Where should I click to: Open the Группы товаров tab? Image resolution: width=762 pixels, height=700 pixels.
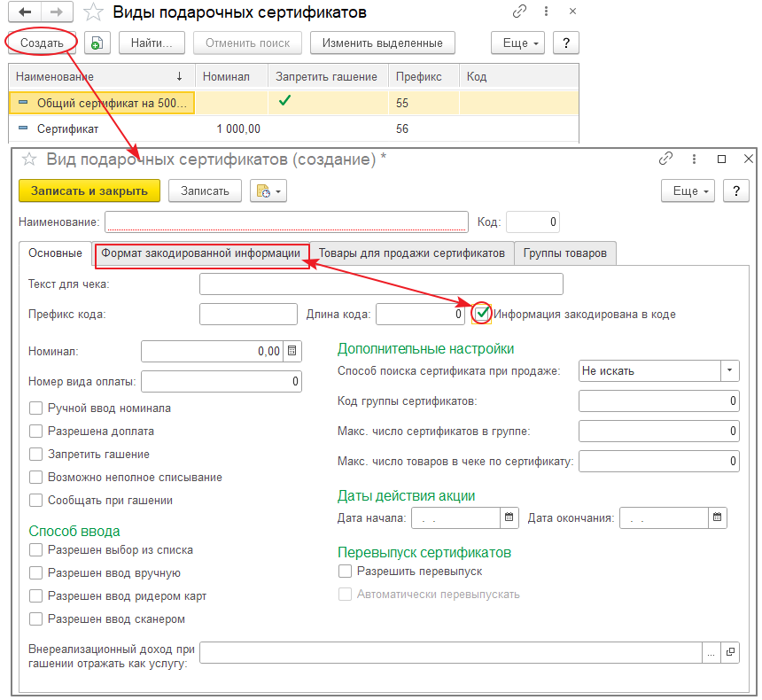coord(564,253)
